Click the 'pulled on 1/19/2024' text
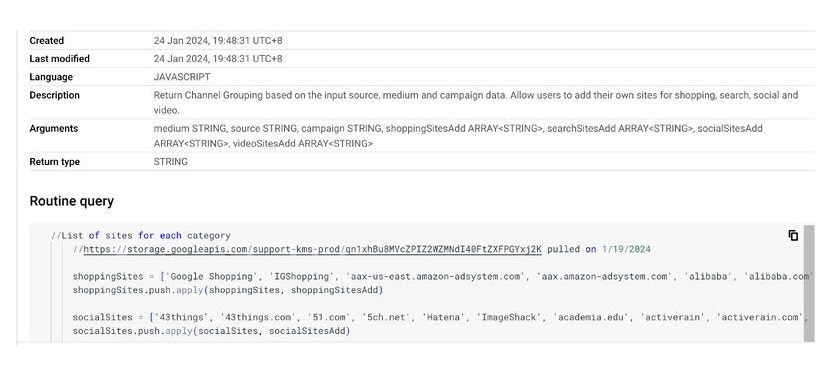 [x=599, y=249]
